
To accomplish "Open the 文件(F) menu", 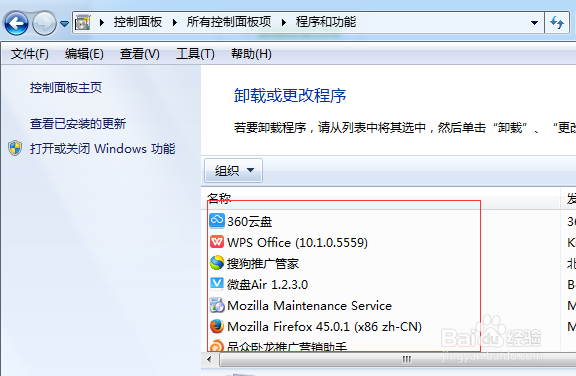I will pyautogui.click(x=30, y=54).
